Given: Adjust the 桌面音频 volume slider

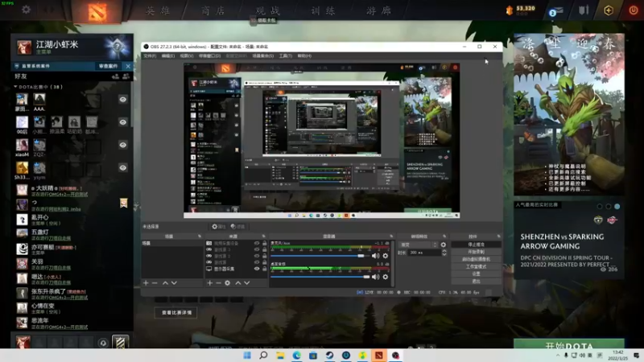Looking at the screenshot, I should (320, 277).
